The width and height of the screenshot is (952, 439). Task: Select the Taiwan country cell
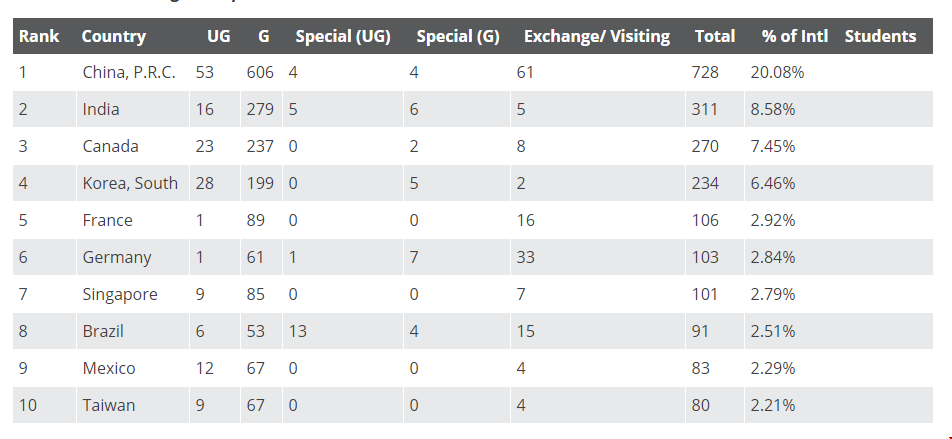coord(109,406)
